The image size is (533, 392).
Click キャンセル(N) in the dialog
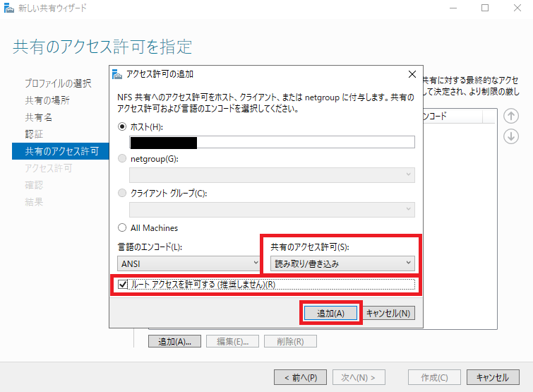point(390,313)
